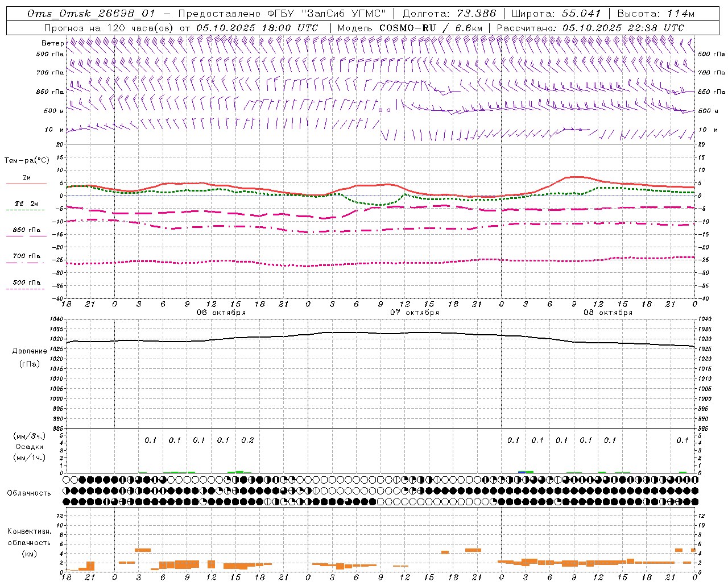728x582 pixels.
Task: Click the left-side 10 м wind level label
Action: click(x=55, y=130)
